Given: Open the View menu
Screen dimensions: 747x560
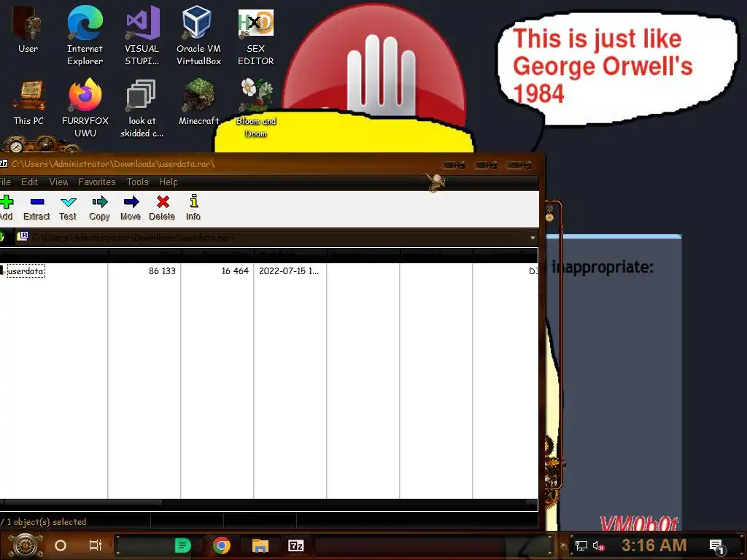Looking at the screenshot, I should point(58,182).
